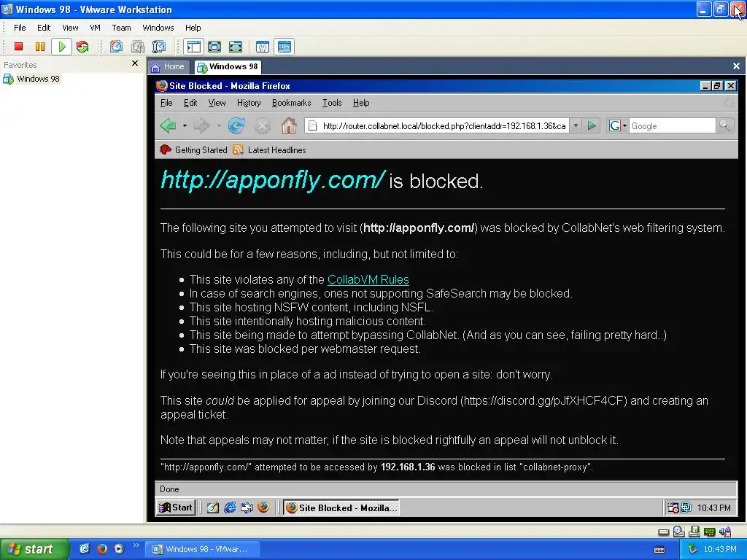Open VMware Help menu
This screenshot has width=747, height=560.
pyautogui.click(x=193, y=28)
